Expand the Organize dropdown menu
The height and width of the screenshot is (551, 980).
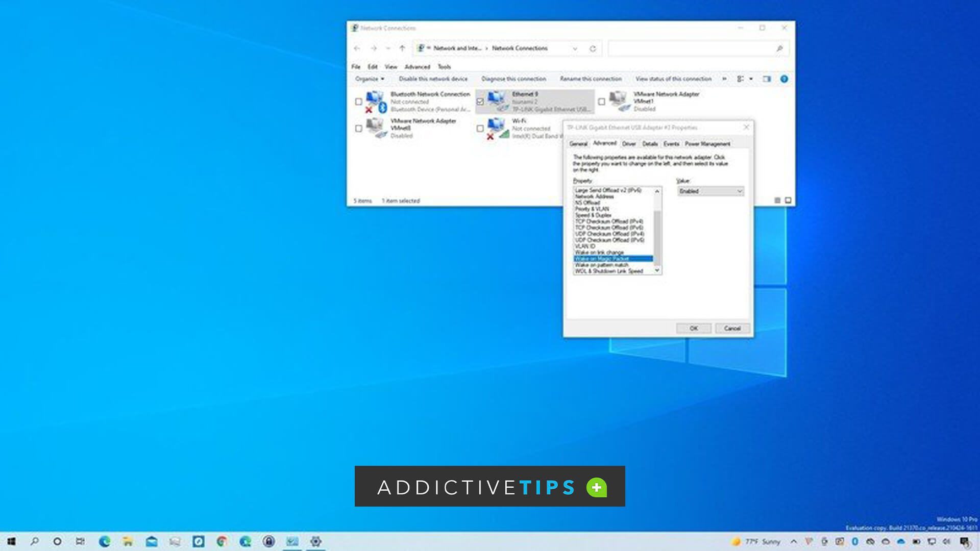370,79
